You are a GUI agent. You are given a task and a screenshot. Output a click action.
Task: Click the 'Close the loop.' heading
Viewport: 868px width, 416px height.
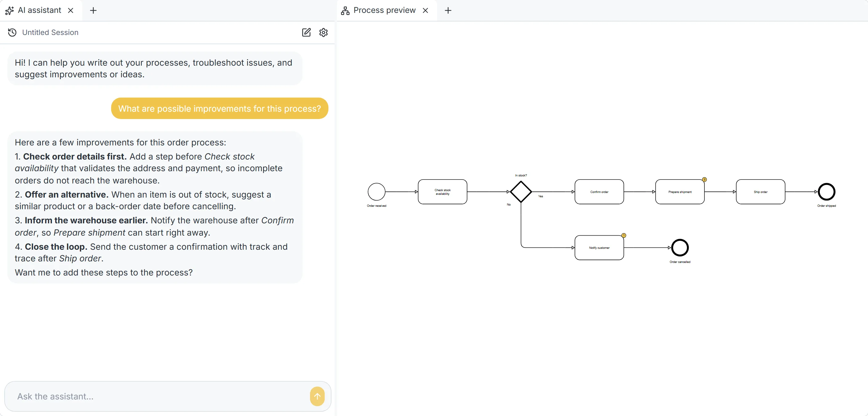click(56, 247)
